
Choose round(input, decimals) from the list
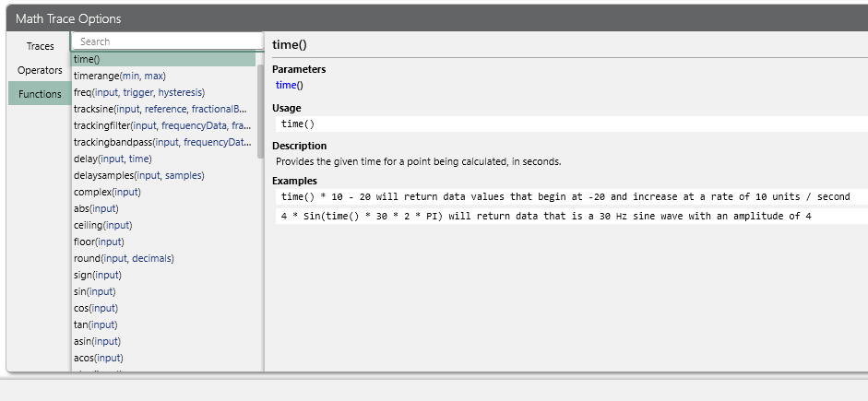click(124, 258)
